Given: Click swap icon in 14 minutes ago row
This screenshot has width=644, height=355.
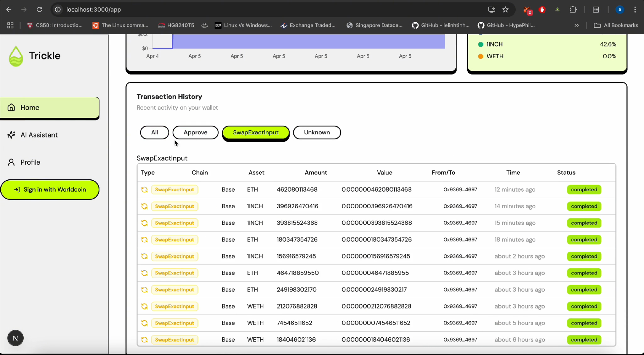Looking at the screenshot, I should tap(144, 206).
